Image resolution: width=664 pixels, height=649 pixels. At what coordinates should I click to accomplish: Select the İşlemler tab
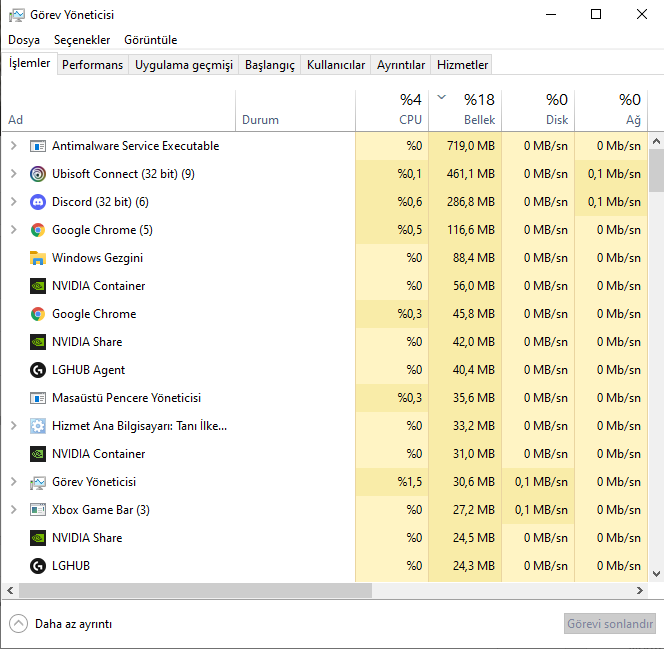30,63
